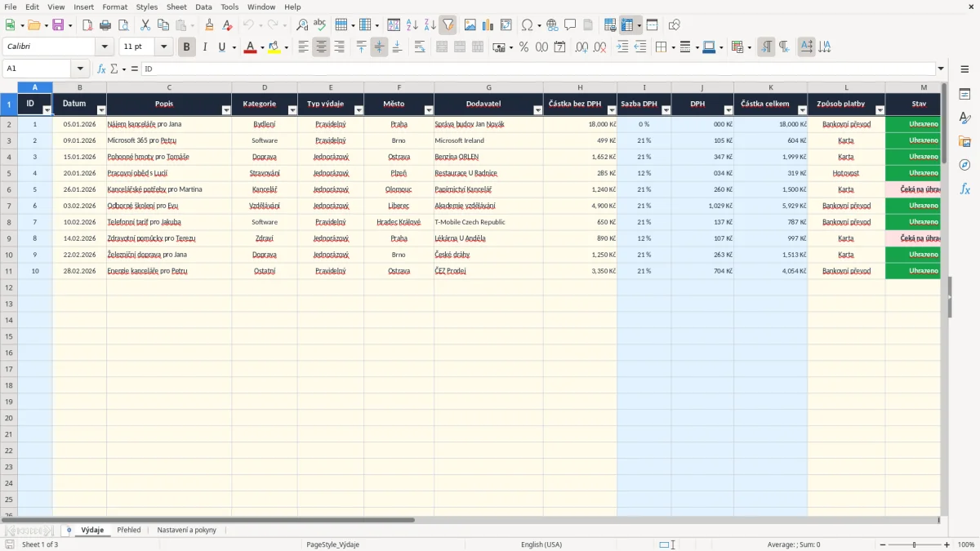Select column H header
The image size is (980, 551).
pos(580,87)
